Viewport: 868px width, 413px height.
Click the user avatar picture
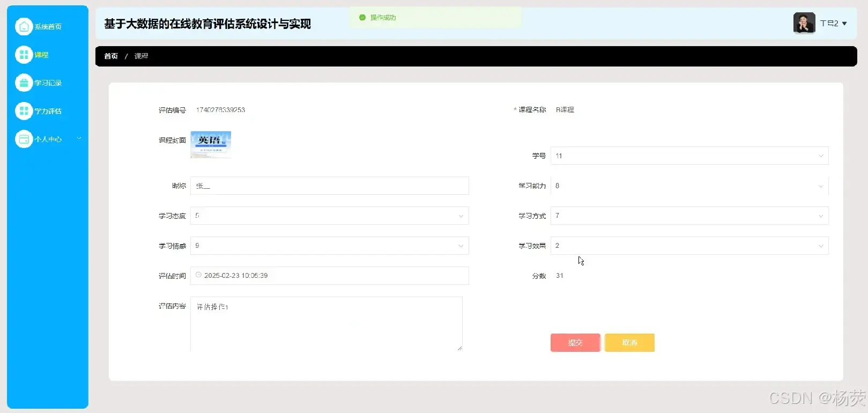(x=804, y=23)
